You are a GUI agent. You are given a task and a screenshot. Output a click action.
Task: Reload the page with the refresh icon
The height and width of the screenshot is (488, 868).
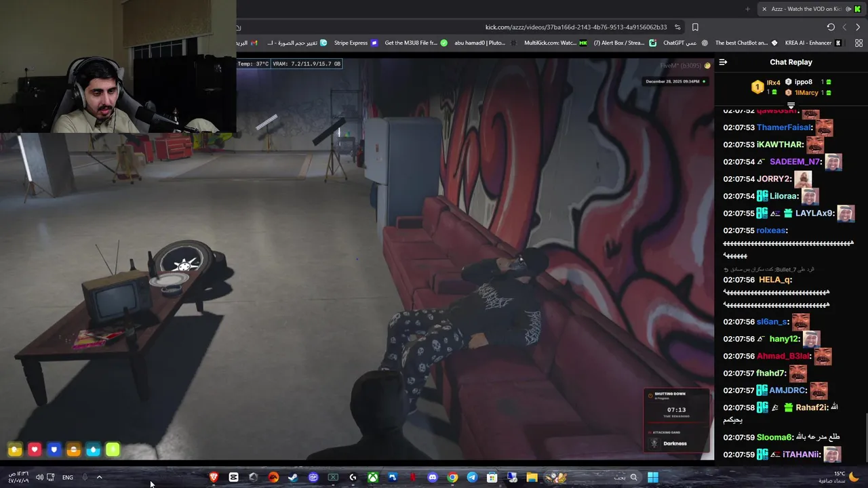831,27
